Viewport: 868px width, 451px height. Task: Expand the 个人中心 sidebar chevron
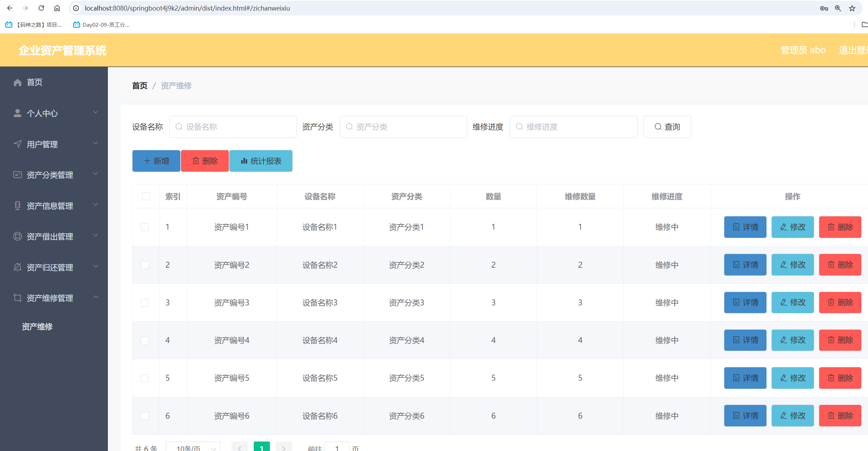click(96, 112)
